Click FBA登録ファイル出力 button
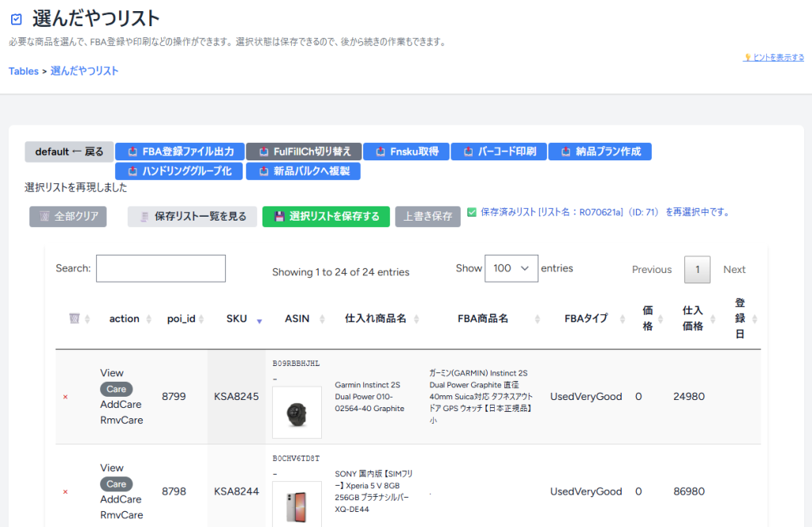 coord(178,152)
